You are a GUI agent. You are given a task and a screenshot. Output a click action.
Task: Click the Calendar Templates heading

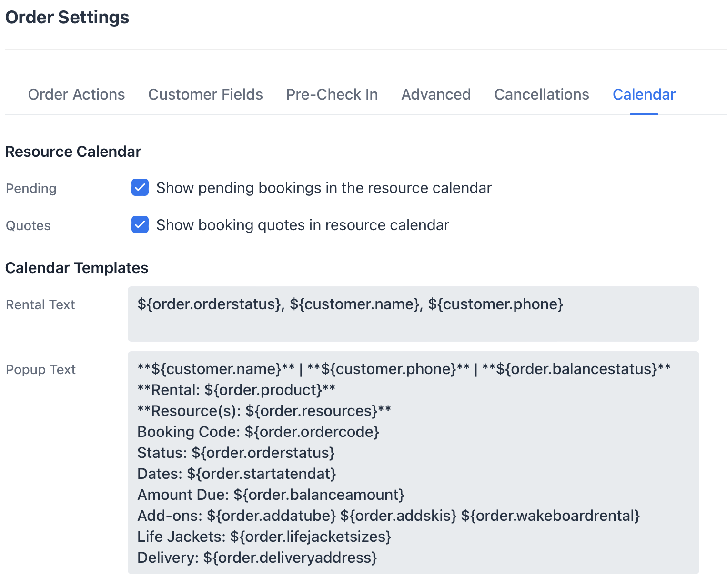[76, 267]
